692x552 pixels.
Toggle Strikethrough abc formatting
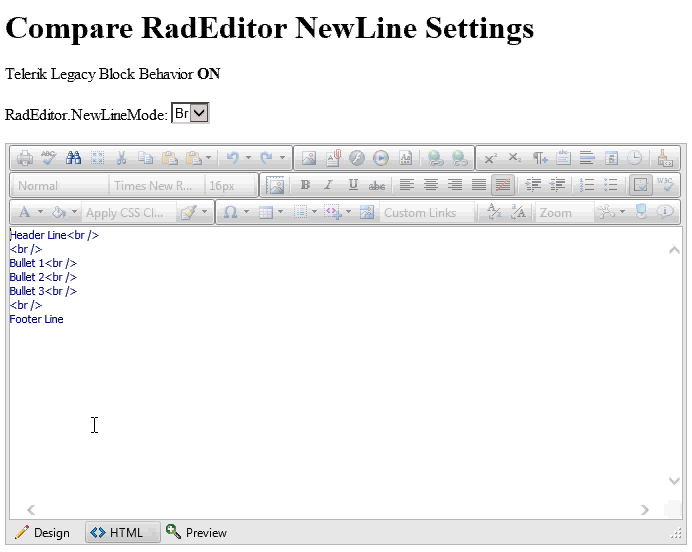(x=377, y=185)
